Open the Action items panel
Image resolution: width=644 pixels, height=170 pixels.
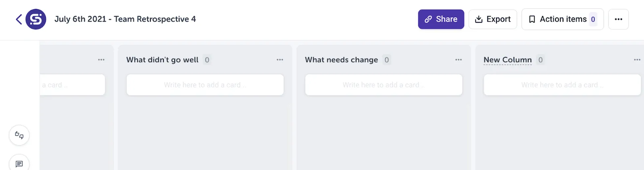point(562,19)
